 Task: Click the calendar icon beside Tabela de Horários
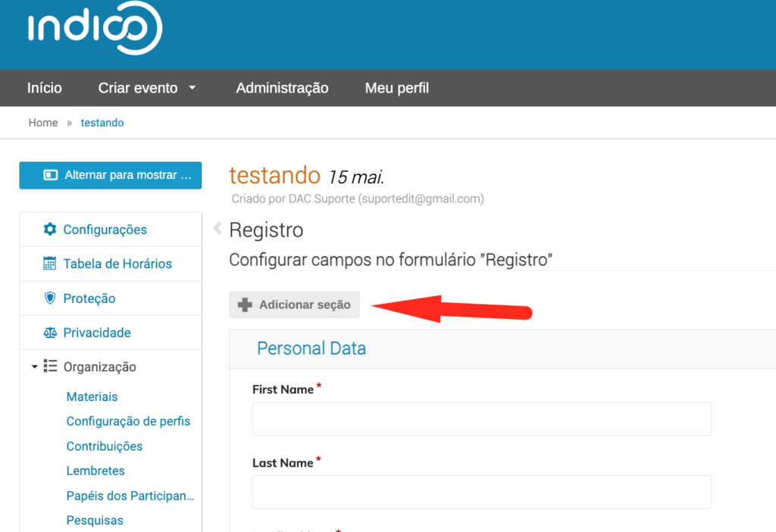(49, 263)
